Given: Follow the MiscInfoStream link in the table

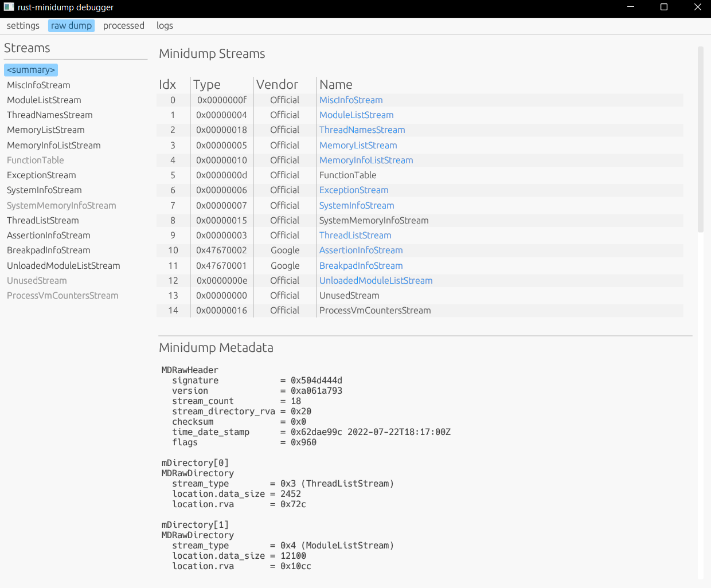Looking at the screenshot, I should [x=351, y=100].
